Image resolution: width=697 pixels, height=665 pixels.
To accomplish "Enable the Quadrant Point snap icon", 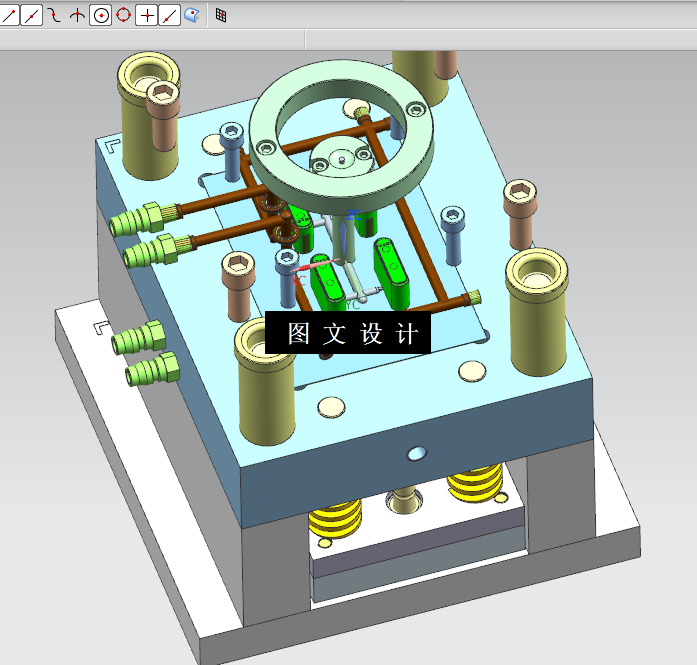I will click(x=124, y=16).
